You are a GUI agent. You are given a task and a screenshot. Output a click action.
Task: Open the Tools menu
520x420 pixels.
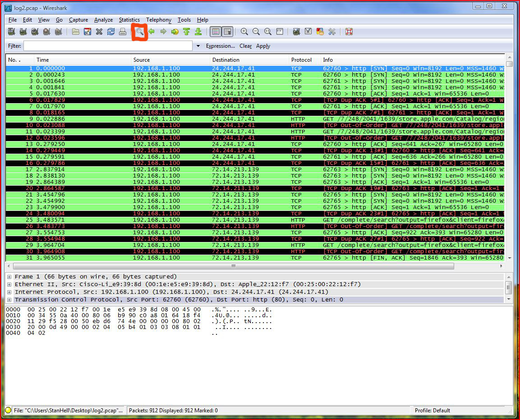pos(184,20)
